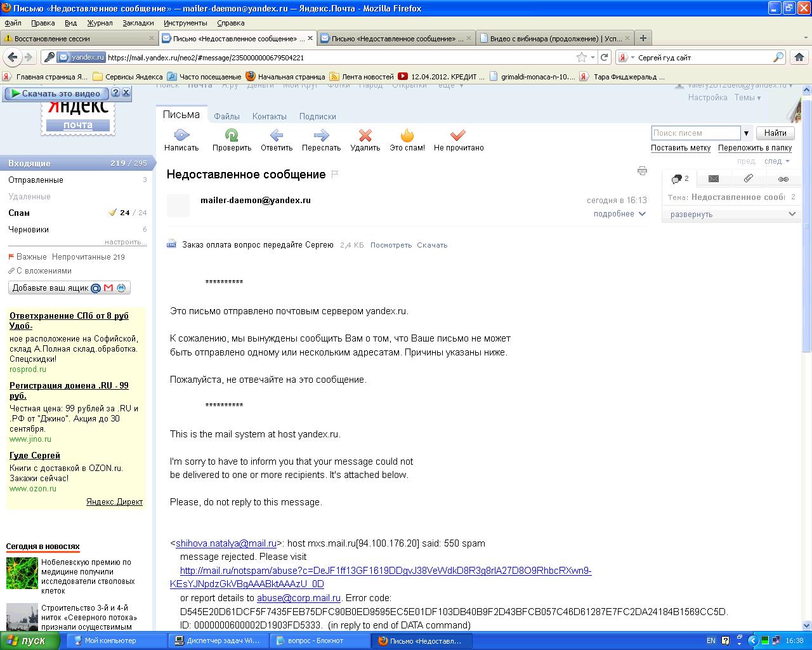Viewport: 812px width, 650px height.
Task: Click the пуск Start button
Action: (30, 640)
